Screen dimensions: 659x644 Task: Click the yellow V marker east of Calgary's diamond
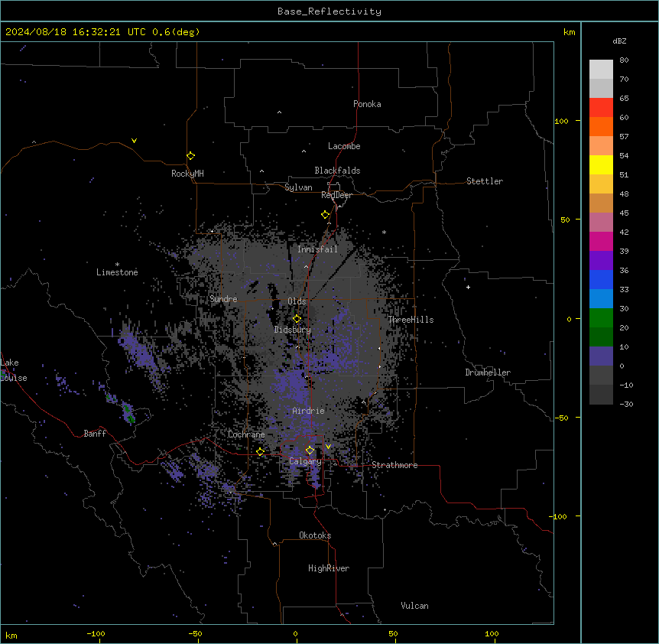pos(328,447)
